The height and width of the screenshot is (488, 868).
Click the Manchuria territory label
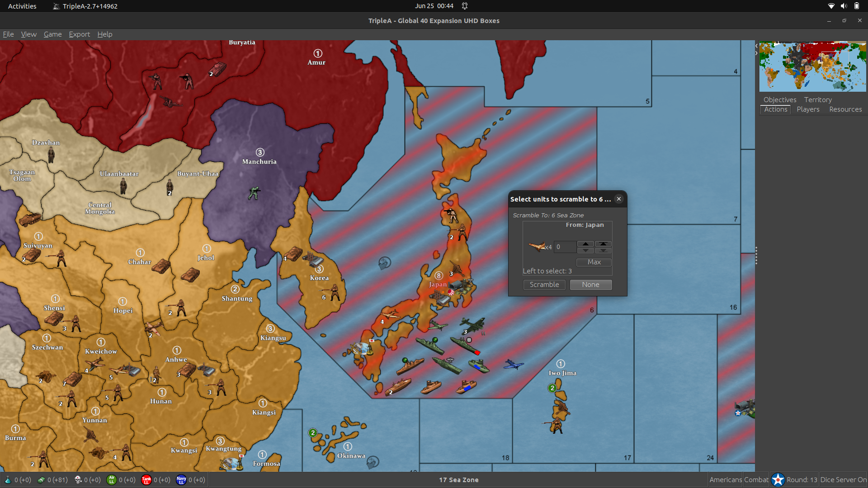259,162
